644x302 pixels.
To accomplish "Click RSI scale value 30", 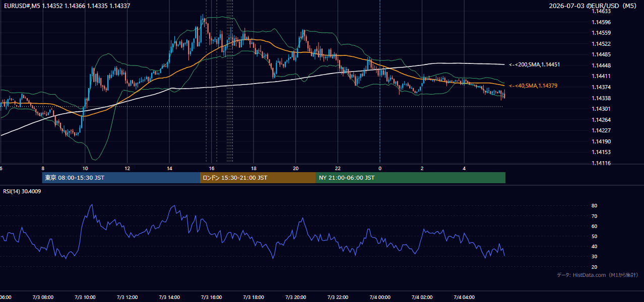I will tap(595, 256).
